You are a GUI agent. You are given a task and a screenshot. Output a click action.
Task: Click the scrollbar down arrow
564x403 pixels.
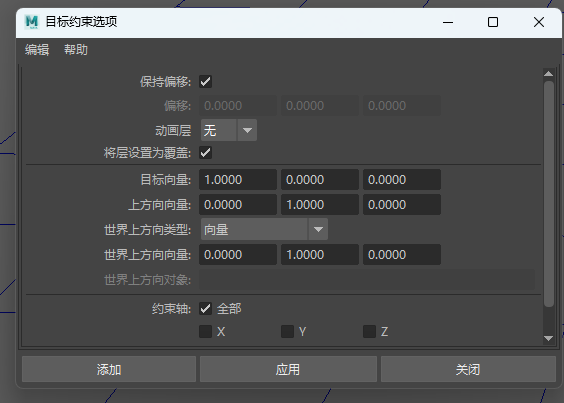pyautogui.click(x=549, y=338)
